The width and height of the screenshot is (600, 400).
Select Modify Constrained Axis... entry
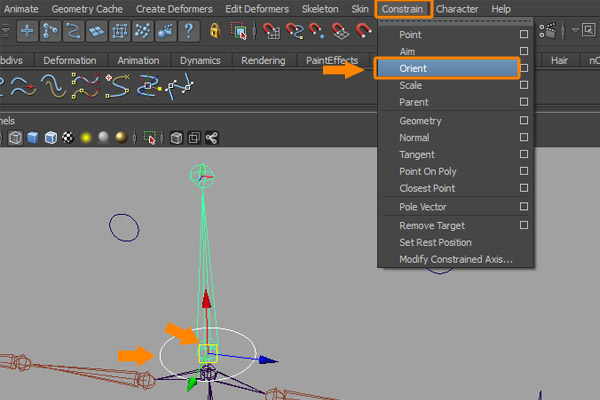point(455,259)
